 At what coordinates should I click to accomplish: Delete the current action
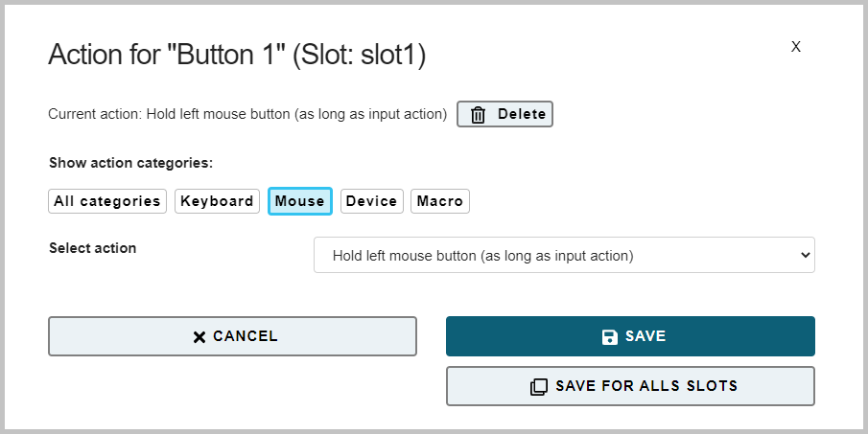click(x=504, y=114)
